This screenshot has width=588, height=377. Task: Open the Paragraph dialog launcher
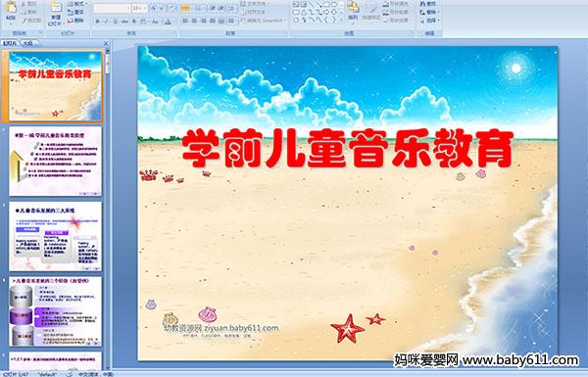click(x=286, y=33)
